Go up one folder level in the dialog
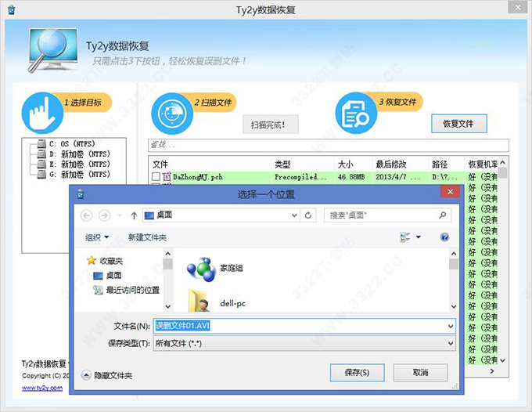Viewport: 532px width, 412px height. click(134, 215)
